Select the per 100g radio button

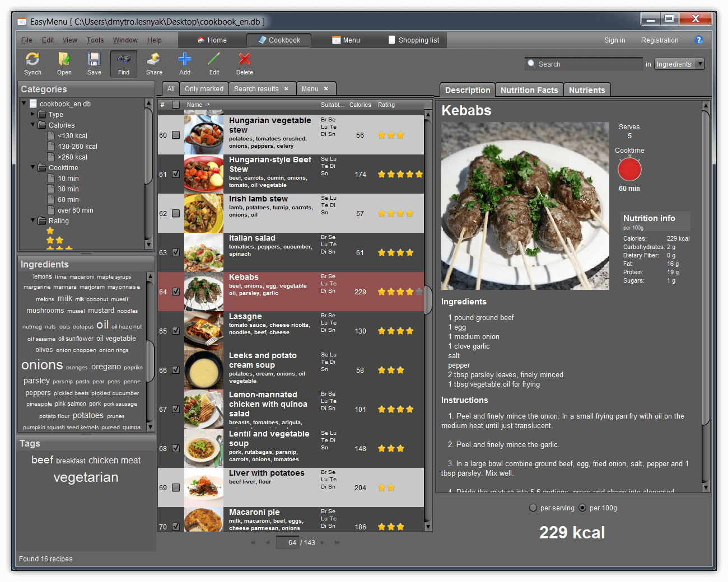pos(582,508)
